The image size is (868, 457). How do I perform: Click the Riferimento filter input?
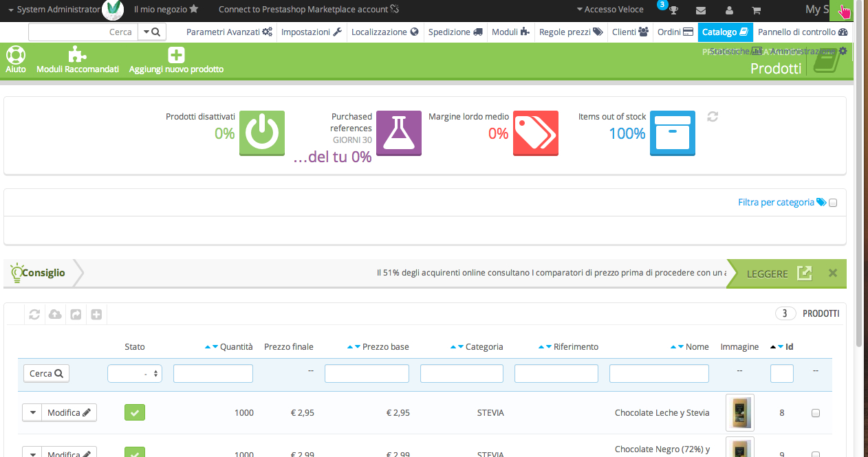point(556,373)
